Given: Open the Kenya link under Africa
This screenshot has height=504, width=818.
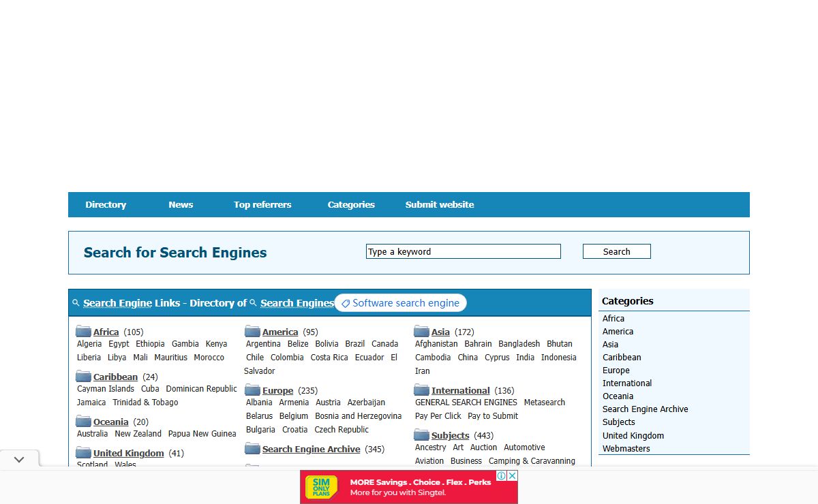Looking at the screenshot, I should (216, 344).
